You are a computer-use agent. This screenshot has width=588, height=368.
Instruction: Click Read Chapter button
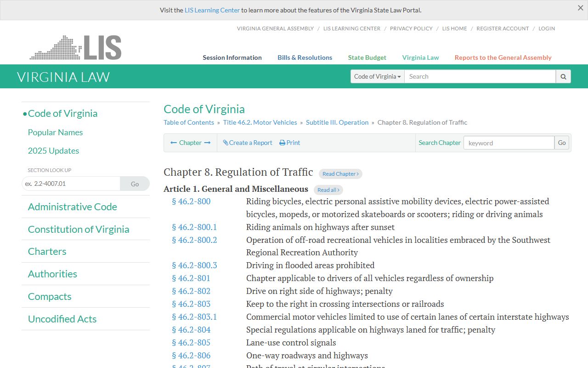point(340,174)
